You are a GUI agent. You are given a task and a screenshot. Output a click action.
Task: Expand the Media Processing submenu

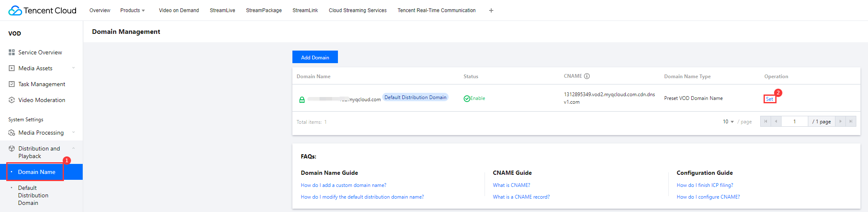pos(74,133)
